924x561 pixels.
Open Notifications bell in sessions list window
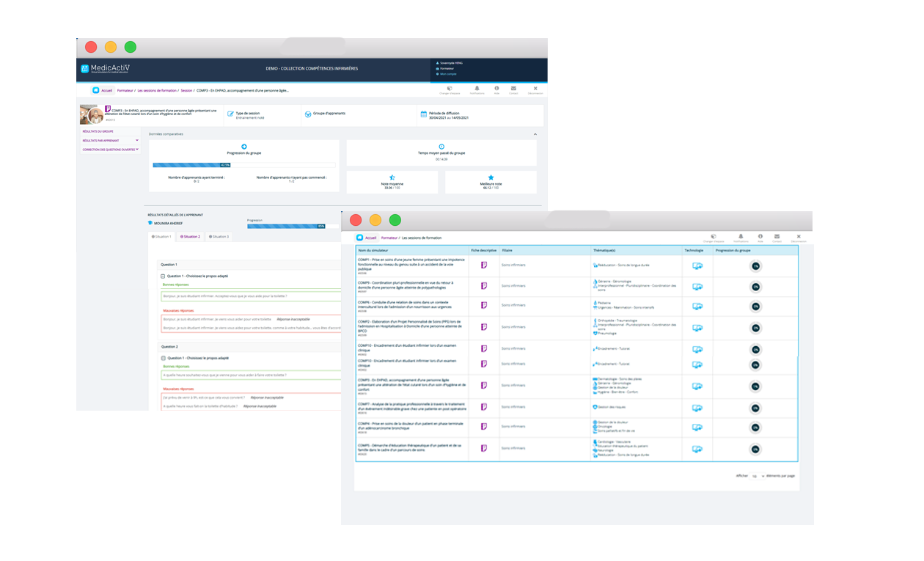tap(741, 236)
